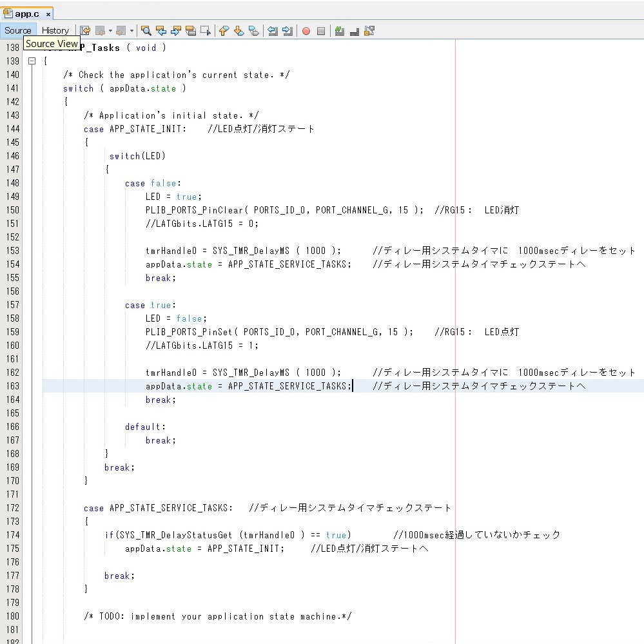Click SYS_TMR_DelayStatusGet condition on line 174

(x=228, y=535)
